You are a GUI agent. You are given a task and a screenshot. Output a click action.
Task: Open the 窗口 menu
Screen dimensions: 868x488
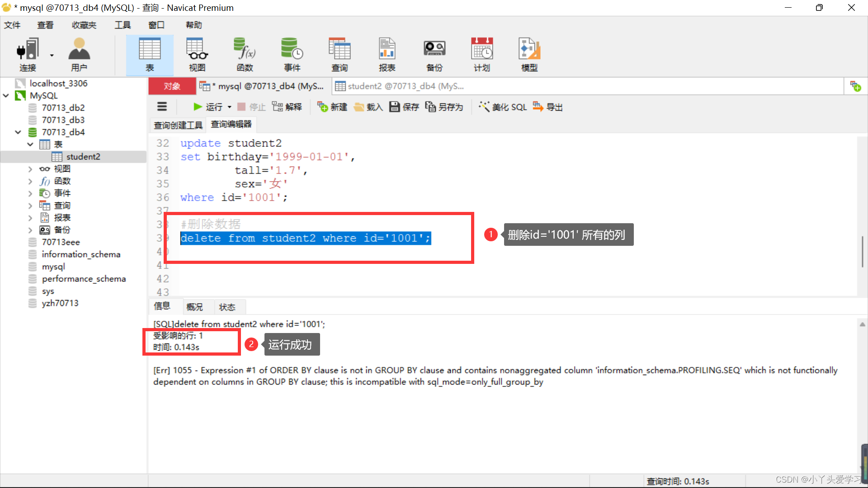click(156, 25)
